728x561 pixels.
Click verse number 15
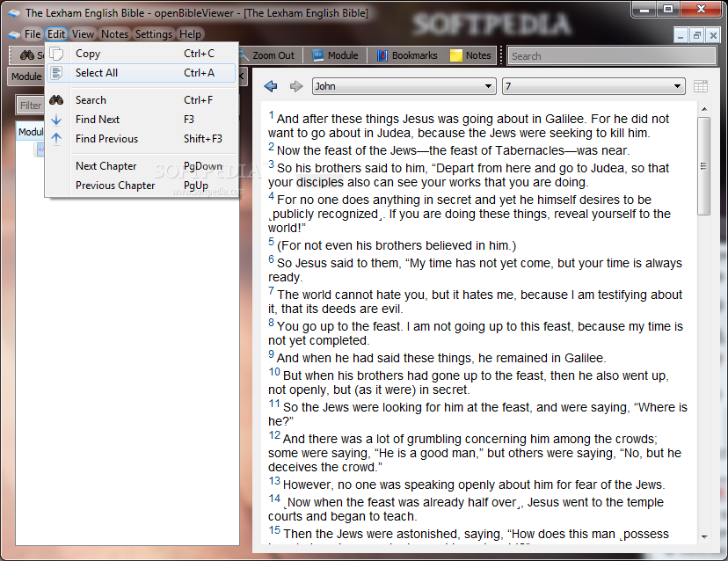[274, 530]
